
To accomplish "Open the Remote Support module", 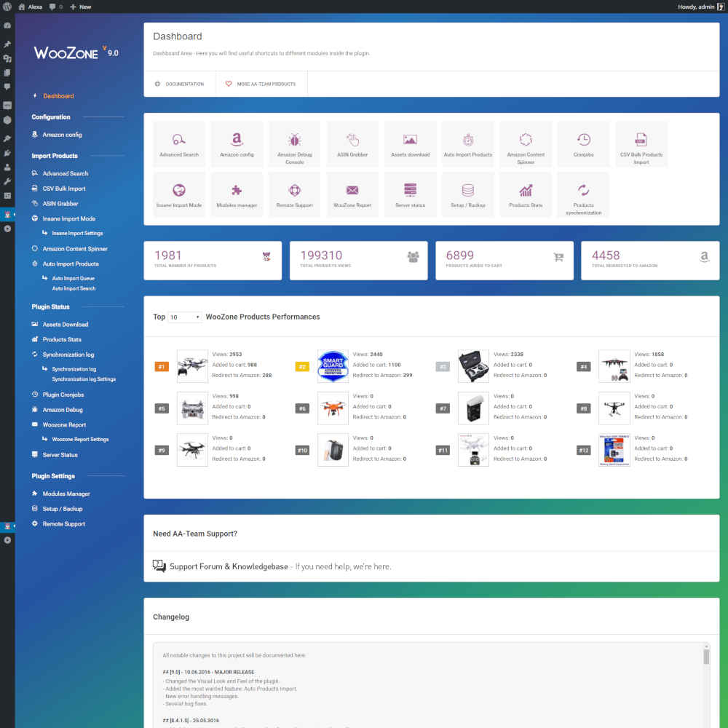I will pos(295,194).
